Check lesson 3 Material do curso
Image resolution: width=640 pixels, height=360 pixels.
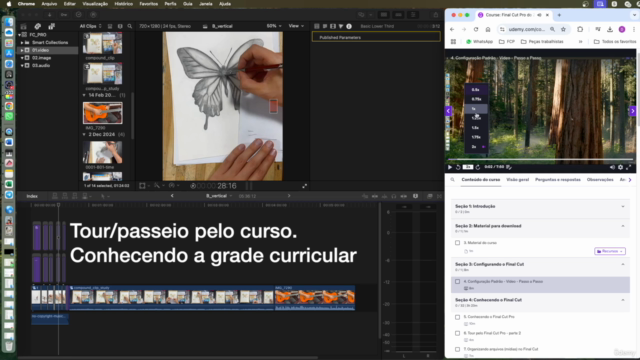click(x=458, y=243)
